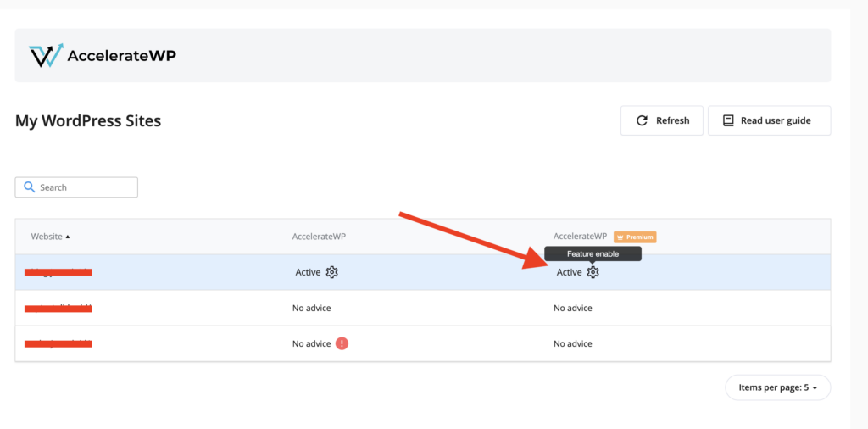Open gear settings in AccelerateWP Premium column
Image resolution: width=868 pixels, height=429 pixels.
click(x=593, y=272)
